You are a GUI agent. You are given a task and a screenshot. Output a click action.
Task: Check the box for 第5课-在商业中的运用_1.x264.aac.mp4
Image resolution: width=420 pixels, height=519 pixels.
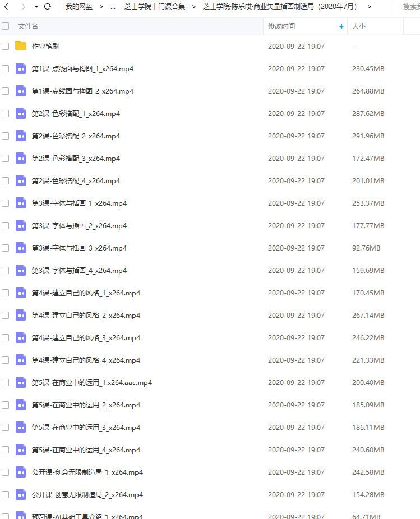pos(5,383)
